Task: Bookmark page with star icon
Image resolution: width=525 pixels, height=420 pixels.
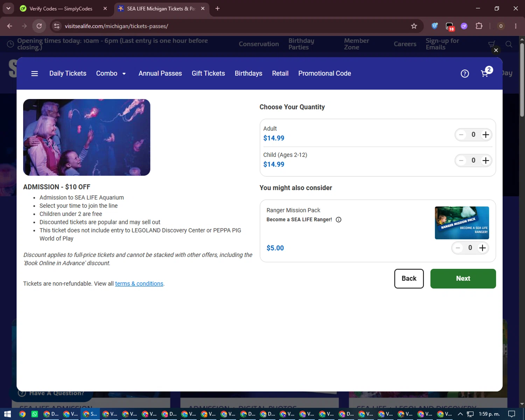Action: coord(414,26)
